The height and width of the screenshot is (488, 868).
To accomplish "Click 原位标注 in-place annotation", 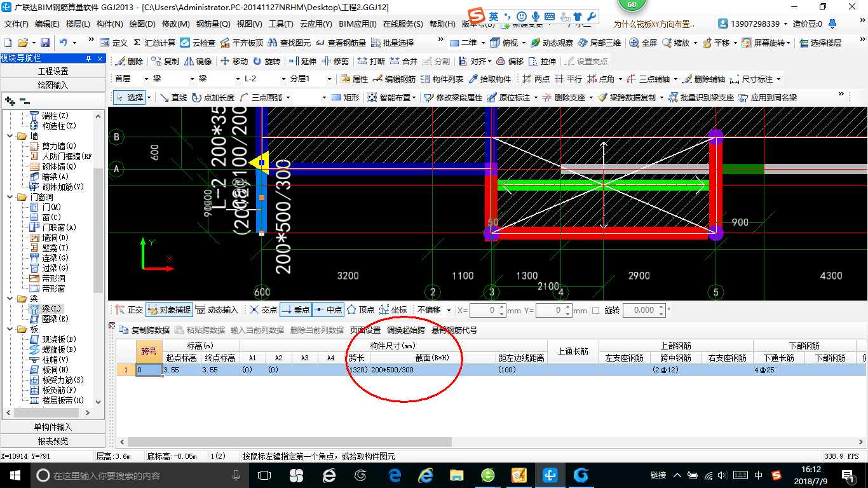I will pyautogui.click(x=508, y=98).
